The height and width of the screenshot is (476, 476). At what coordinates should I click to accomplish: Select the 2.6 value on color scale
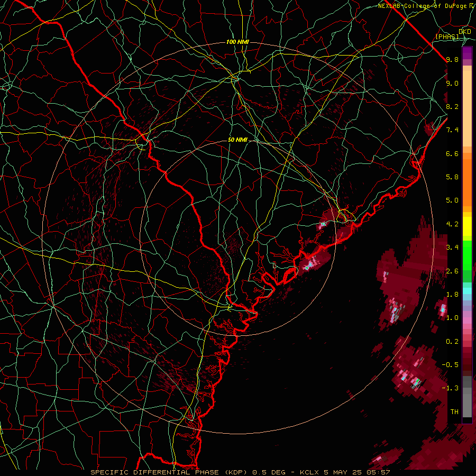pos(452,271)
